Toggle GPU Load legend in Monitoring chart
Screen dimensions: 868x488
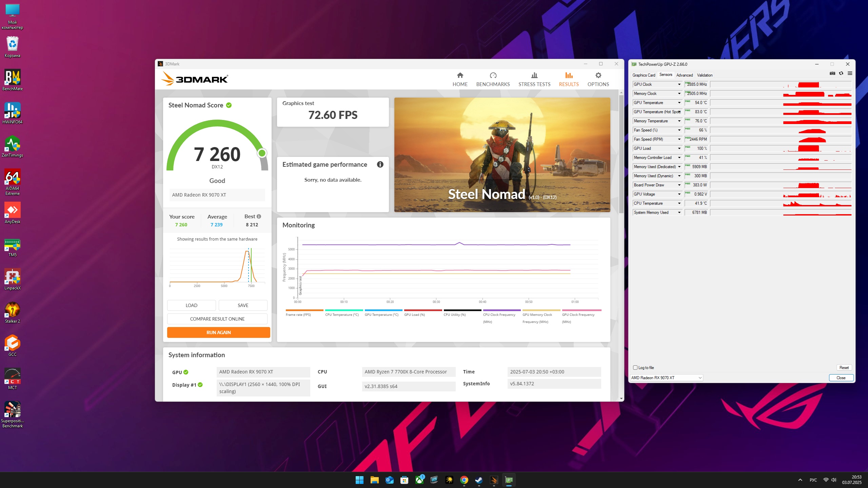point(414,315)
